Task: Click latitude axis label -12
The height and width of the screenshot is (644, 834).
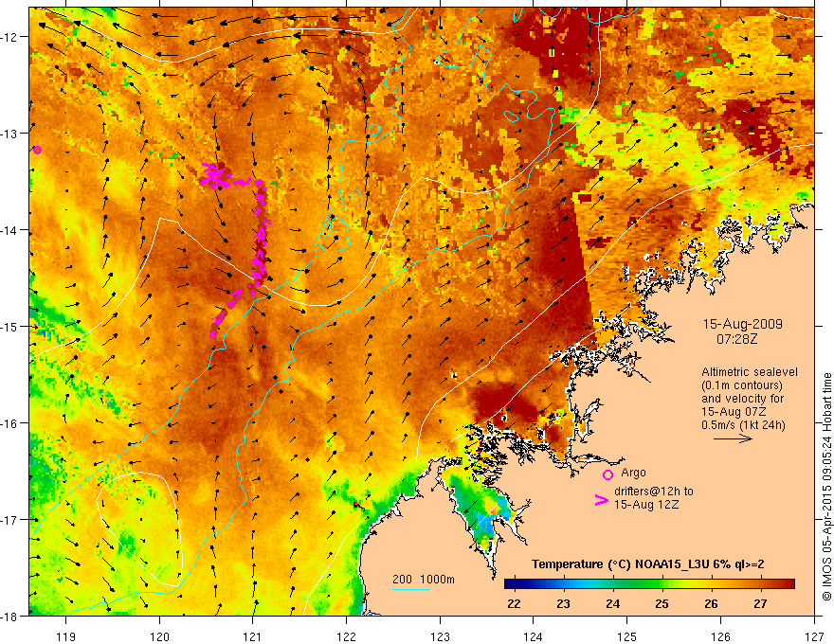Action: pyautogui.click(x=9, y=37)
